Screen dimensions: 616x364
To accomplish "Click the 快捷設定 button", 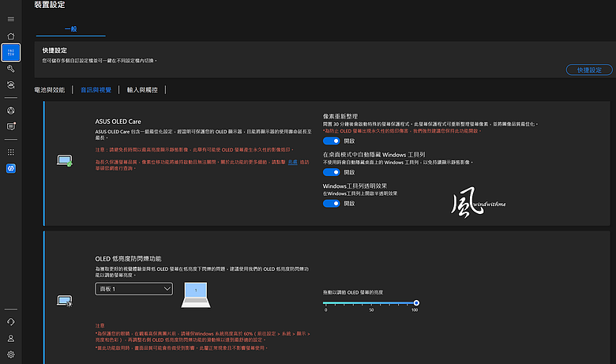I will (589, 70).
